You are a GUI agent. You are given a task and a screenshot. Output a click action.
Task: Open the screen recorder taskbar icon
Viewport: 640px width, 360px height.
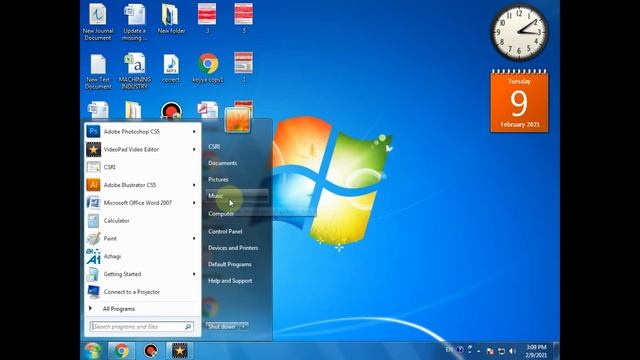[x=151, y=351]
